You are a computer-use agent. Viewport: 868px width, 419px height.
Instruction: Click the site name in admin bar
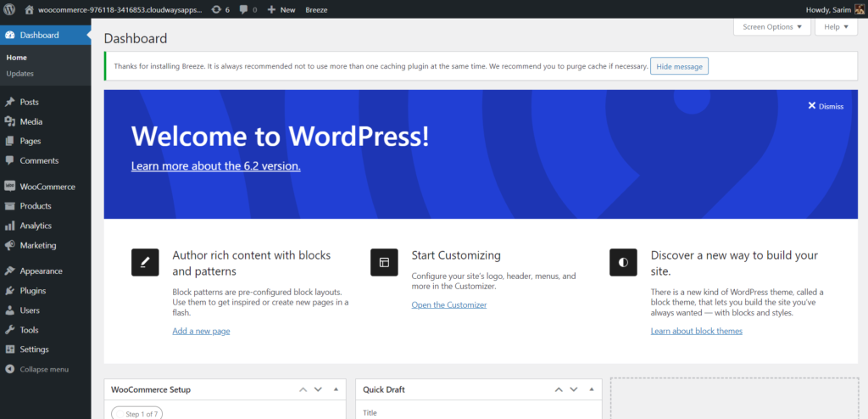[x=120, y=9]
